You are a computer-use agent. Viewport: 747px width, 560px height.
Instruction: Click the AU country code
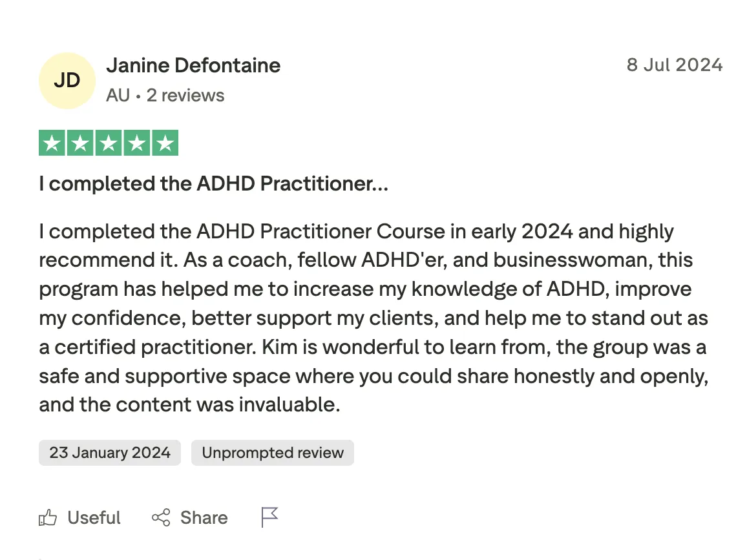click(x=118, y=96)
